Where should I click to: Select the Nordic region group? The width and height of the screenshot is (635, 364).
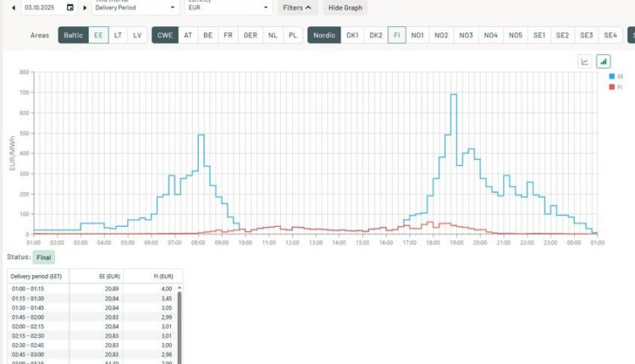pyautogui.click(x=322, y=36)
